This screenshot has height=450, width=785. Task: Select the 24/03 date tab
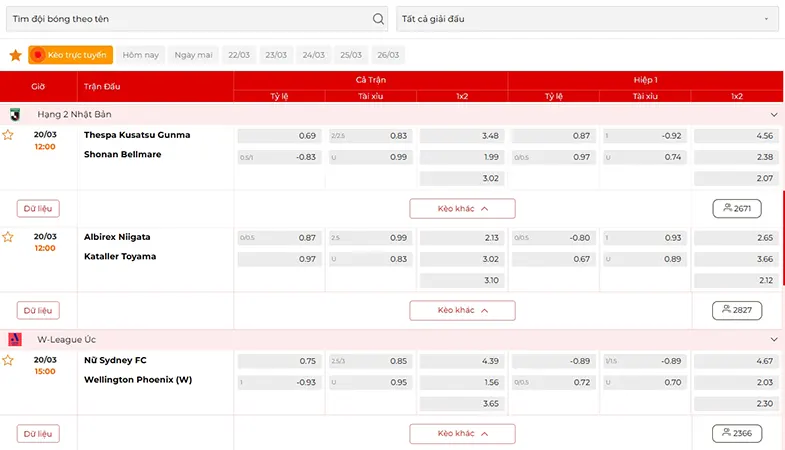click(x=313, y=55)
